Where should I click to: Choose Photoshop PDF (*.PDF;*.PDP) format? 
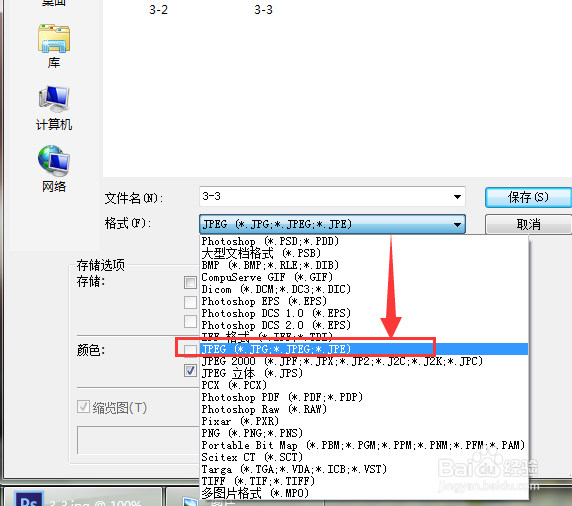click(364, 397)
